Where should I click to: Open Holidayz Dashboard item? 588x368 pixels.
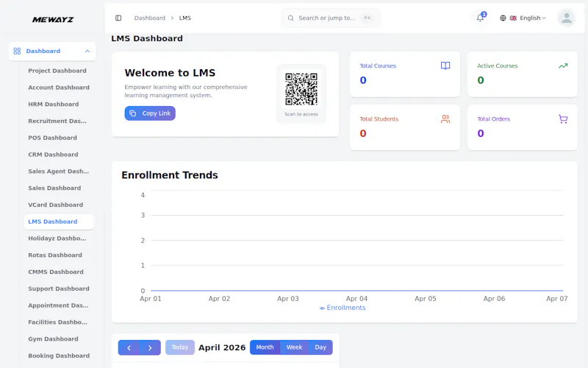pos(57,238)
